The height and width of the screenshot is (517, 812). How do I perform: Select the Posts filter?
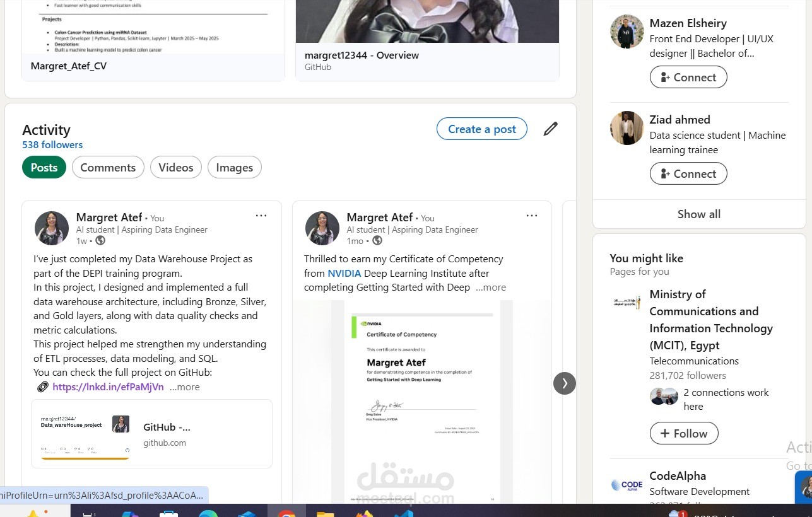44,167
